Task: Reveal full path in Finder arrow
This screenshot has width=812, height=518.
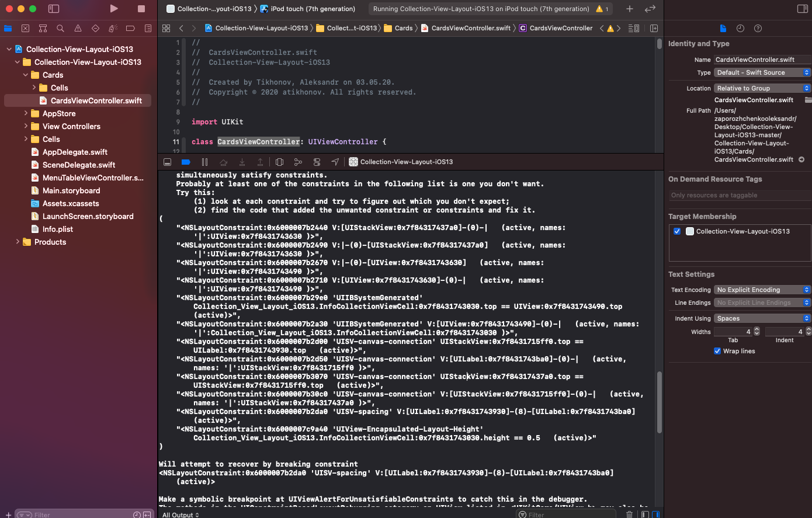Action: pos(801,159)
